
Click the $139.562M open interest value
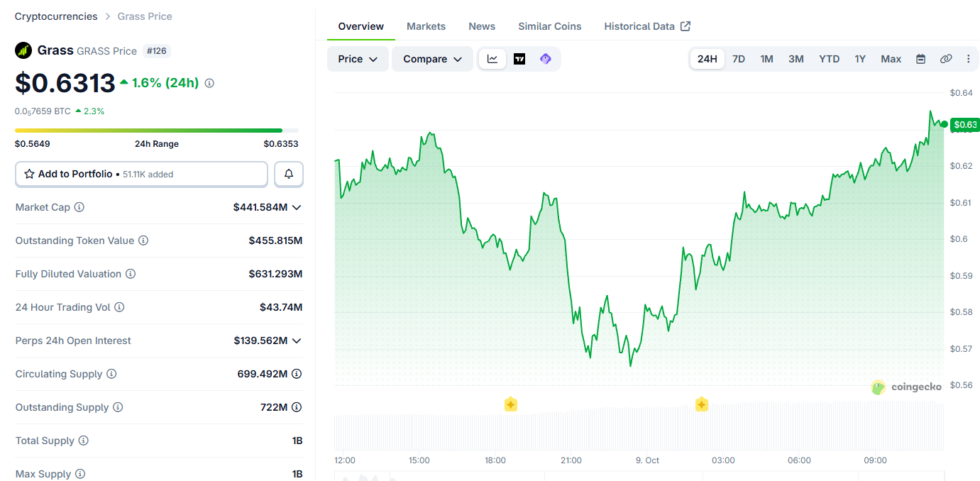[260, 341]
